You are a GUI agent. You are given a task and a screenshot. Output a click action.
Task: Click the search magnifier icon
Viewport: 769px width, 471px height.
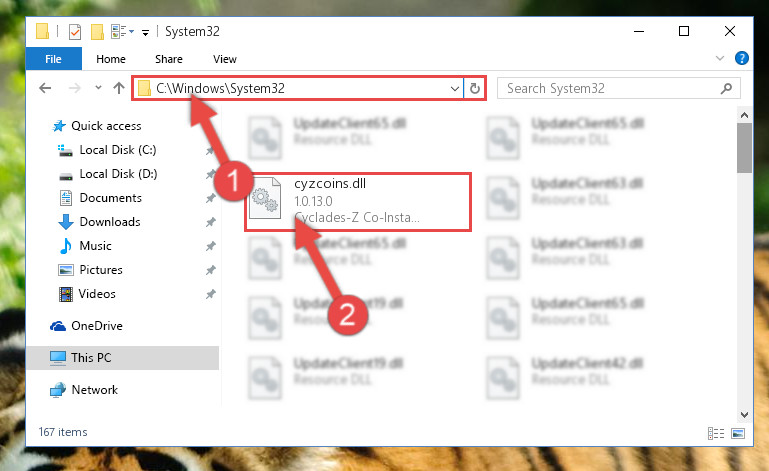tap(726, 88)
